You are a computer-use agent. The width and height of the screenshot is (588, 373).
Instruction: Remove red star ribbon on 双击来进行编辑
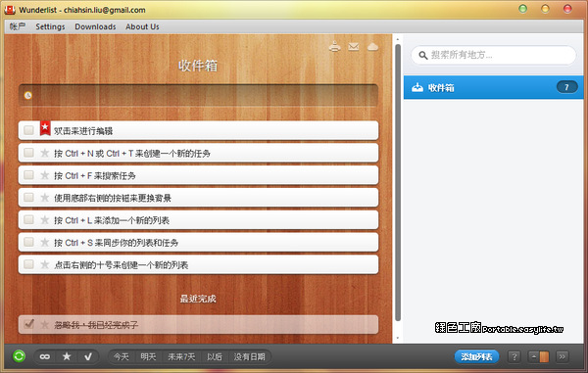pyautogui.click(x=45, y=128)
